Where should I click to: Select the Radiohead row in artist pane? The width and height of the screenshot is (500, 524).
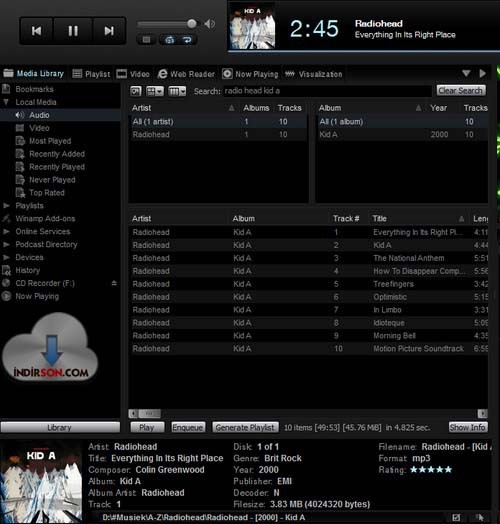(218, 135)
